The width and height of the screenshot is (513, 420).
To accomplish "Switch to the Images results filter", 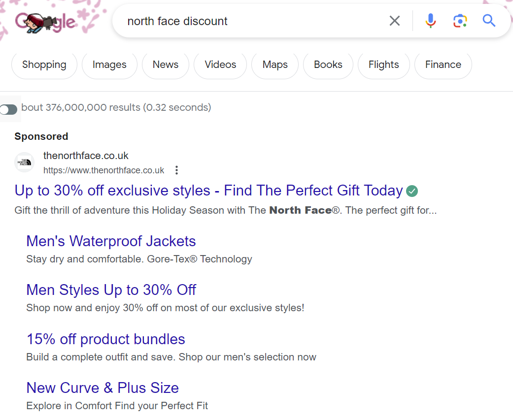I will click(109, 65).
